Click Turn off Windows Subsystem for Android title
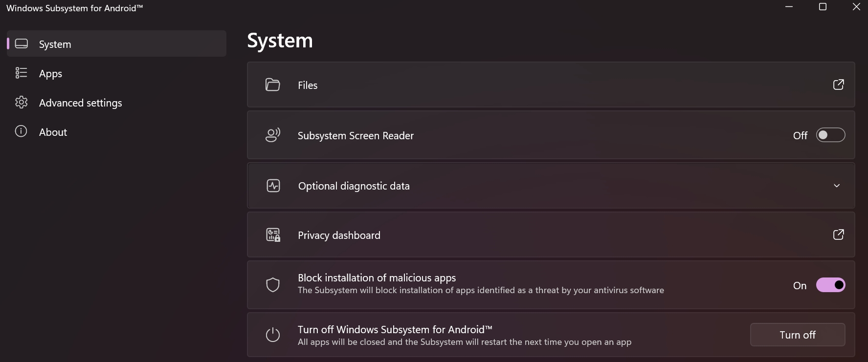Viewport: 868px width, 362px height. 395,329
